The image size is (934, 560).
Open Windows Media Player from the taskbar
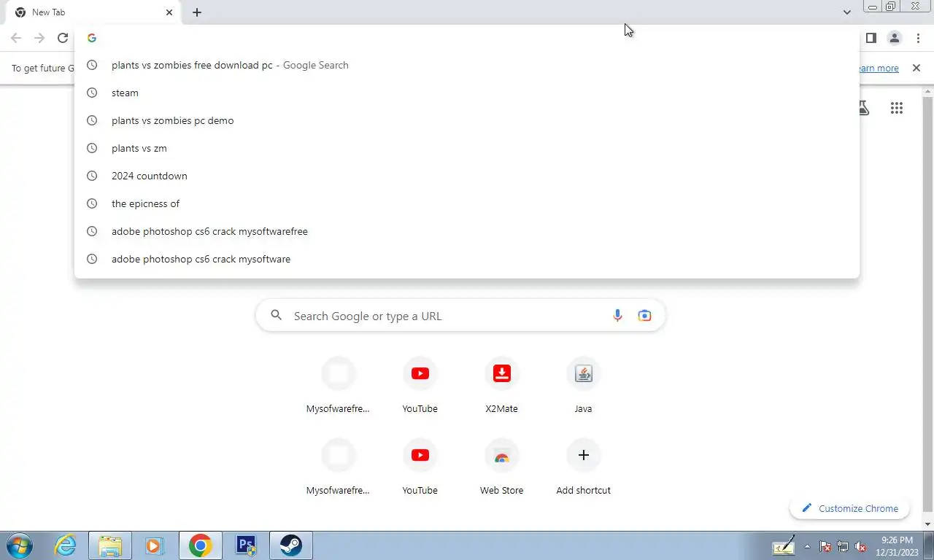pyautogui.click(x=154, y=545)
